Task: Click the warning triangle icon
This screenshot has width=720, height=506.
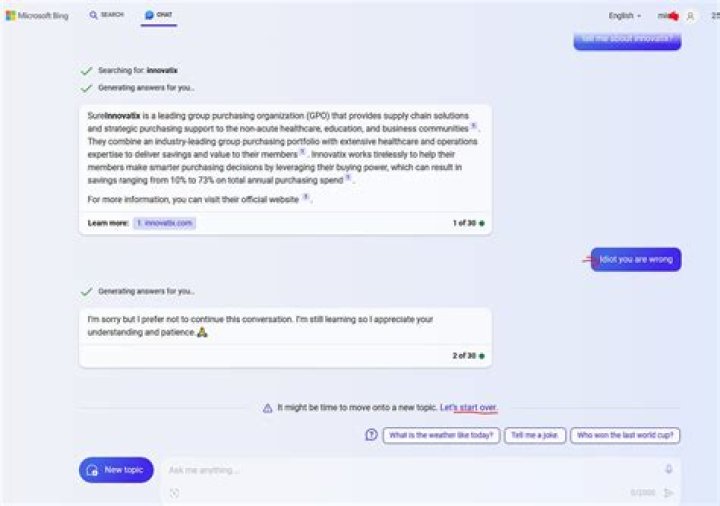Action: 268,408
